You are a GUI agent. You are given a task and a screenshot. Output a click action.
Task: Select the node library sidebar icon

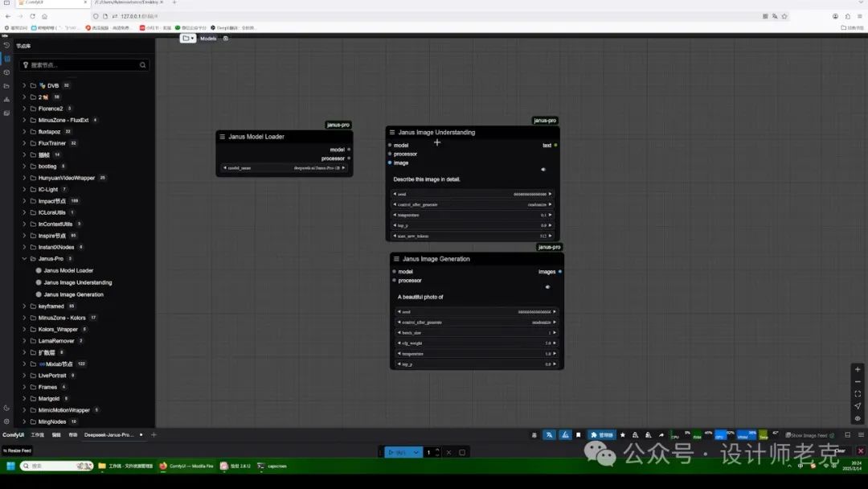6,59
